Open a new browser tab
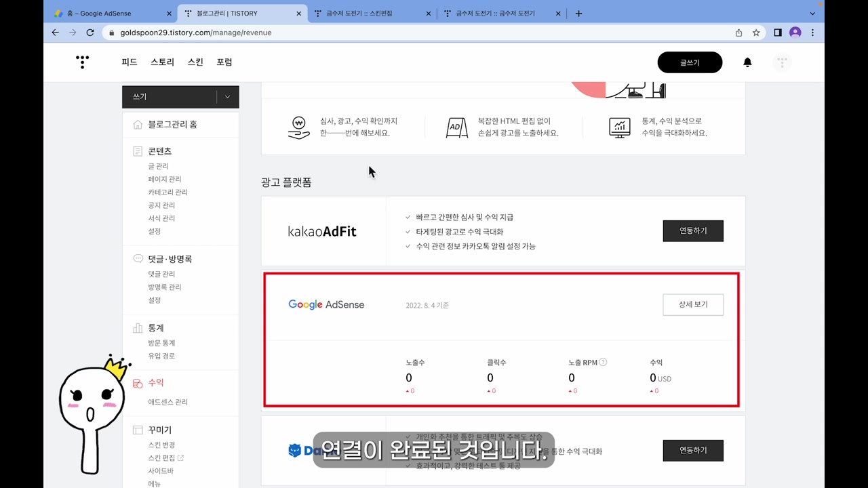Viewport: 868px width, 488px height. click(x=578, y=14)
